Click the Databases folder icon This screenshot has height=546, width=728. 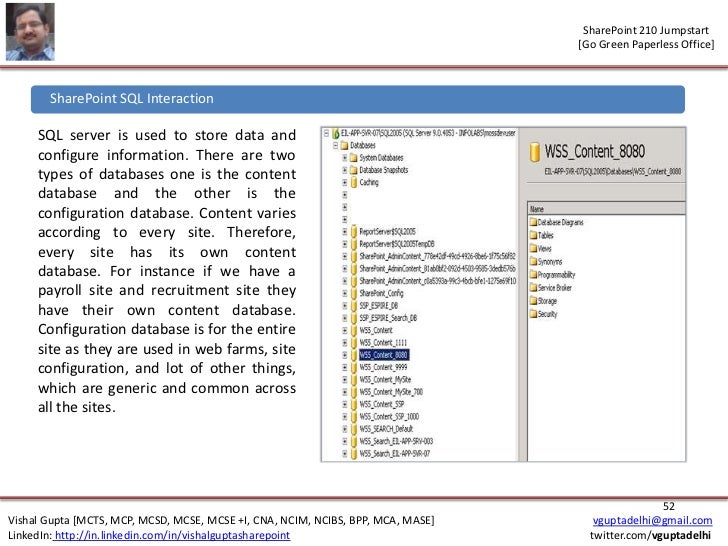344,146
